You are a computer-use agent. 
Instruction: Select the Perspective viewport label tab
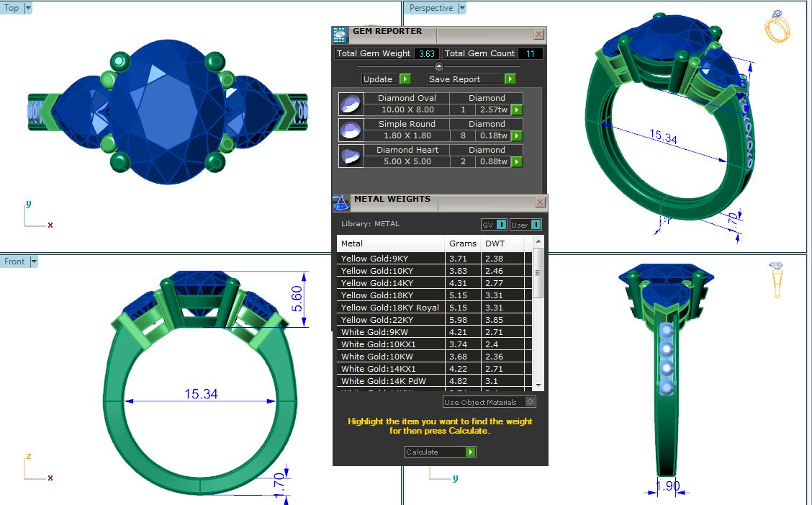coord(430,8)
